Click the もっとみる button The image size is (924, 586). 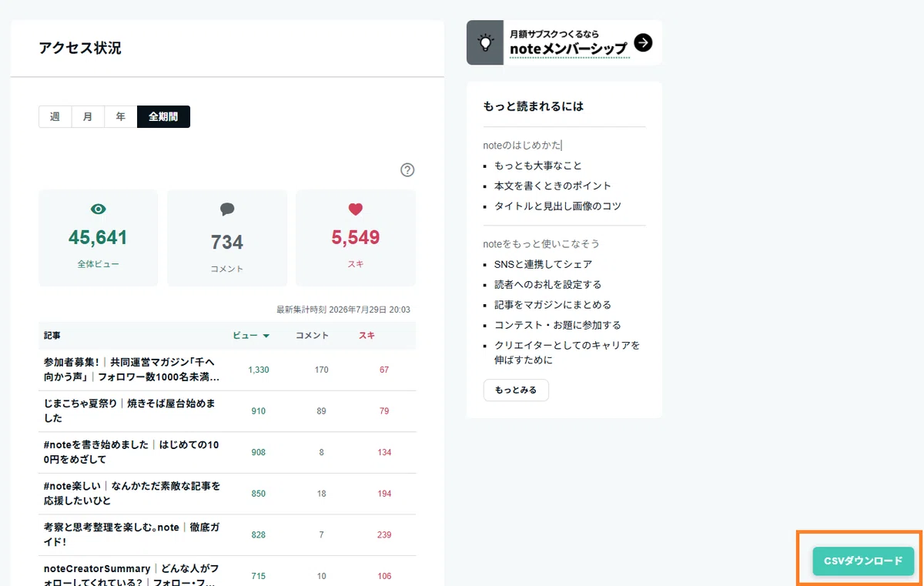516,390
